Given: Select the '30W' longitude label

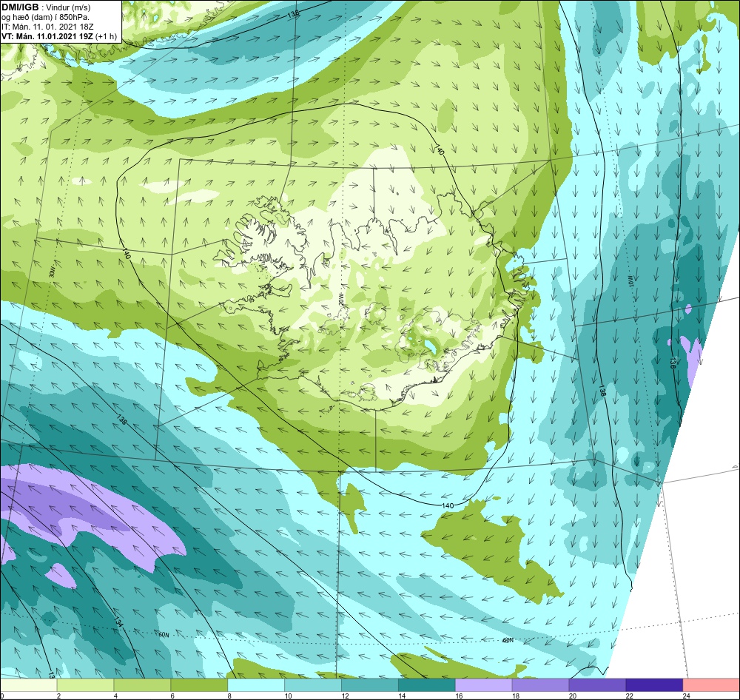Looking at the screenshot, I should [x=52, y=272].
